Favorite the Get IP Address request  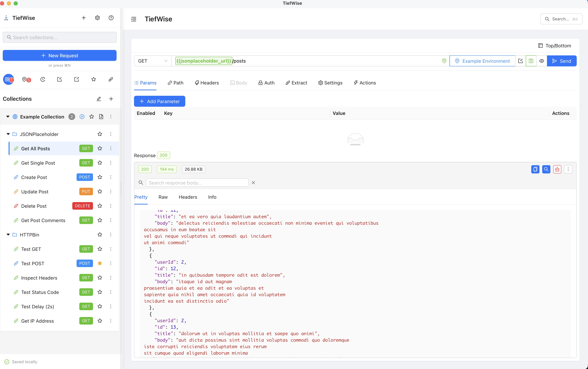click(x=100, y=321)
